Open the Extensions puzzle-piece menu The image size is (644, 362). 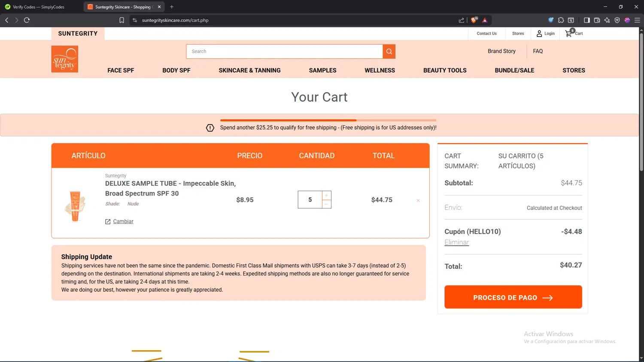(561, 20)
